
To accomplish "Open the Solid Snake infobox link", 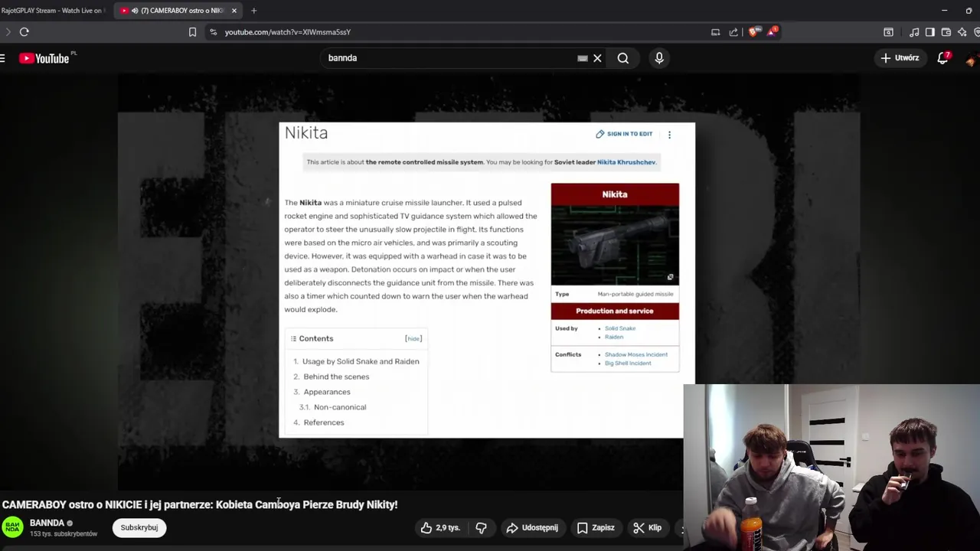I will click(x=620, y=328).
